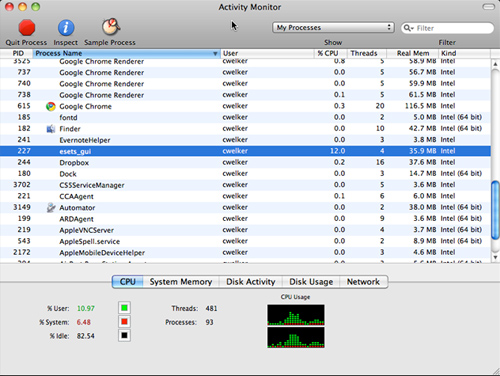Select the ARDAgent process row
The width and height of the screenshot is (500, 376).
pyautogui.click(x=245, y=219)
